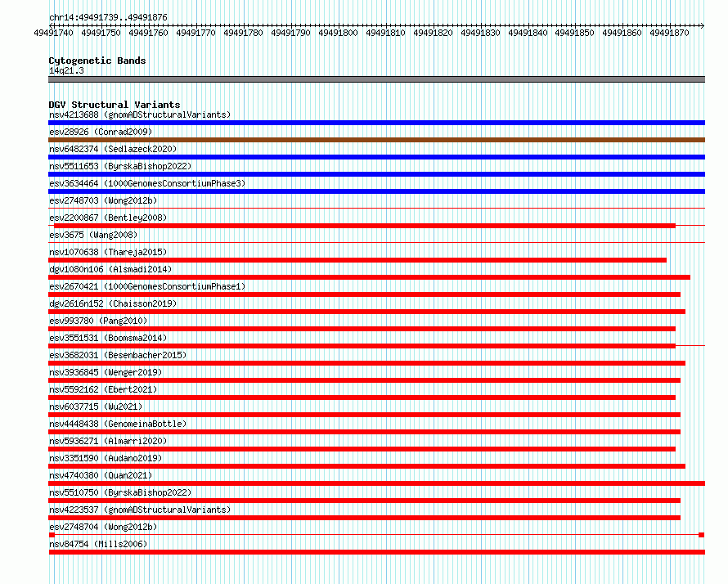The height and width of the screenshot is (584, 728).
Task: Open variant label nsv3351590 (Audano2019)
Action: pos(106,458)
